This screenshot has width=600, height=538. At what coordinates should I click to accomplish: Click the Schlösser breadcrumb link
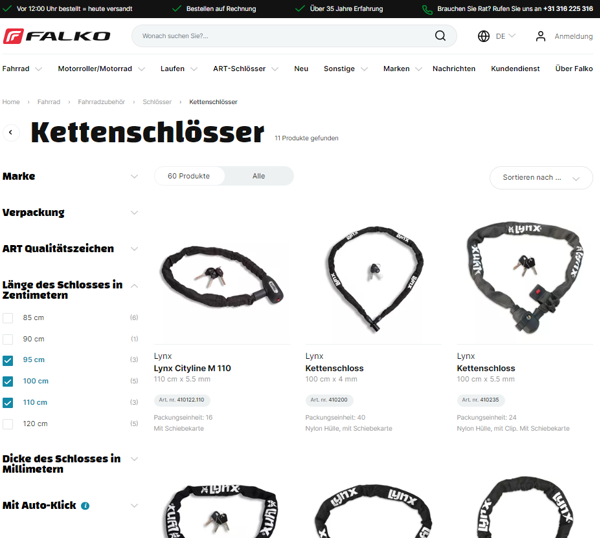click(157, 102)
